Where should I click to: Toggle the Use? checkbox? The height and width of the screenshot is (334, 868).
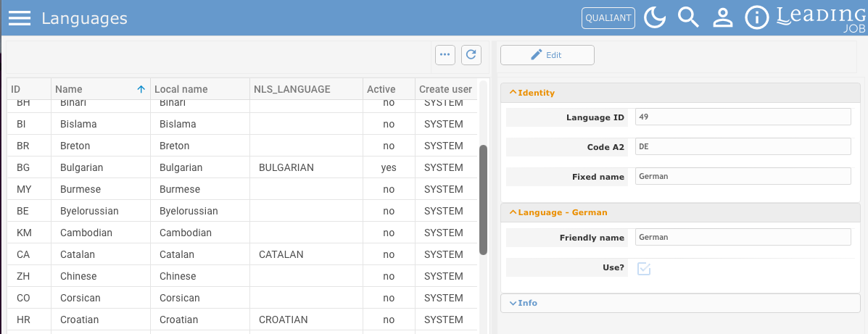(x=644, y=268)
